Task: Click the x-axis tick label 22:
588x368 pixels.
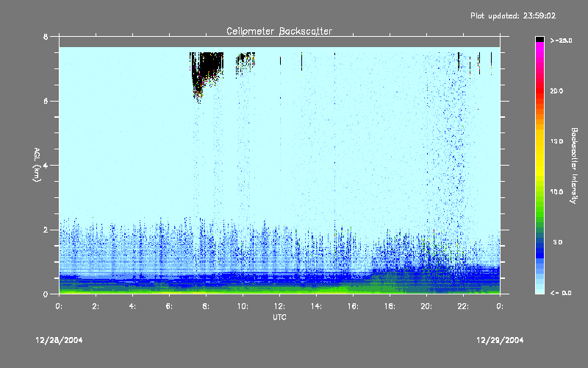Action: coord(463,306)
